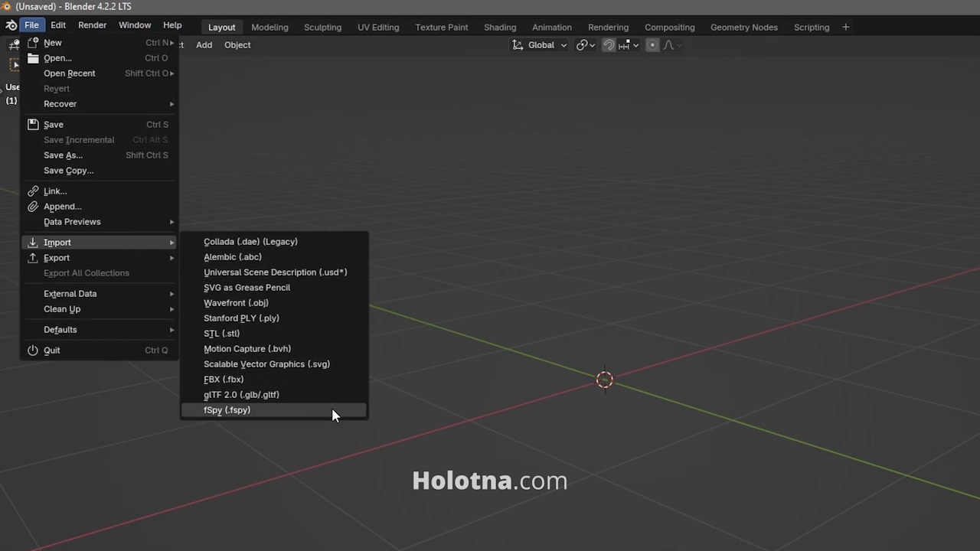The width and height of the screenshot is (980, 551).
Task: Open the Window menu
Action: [135, 25]
